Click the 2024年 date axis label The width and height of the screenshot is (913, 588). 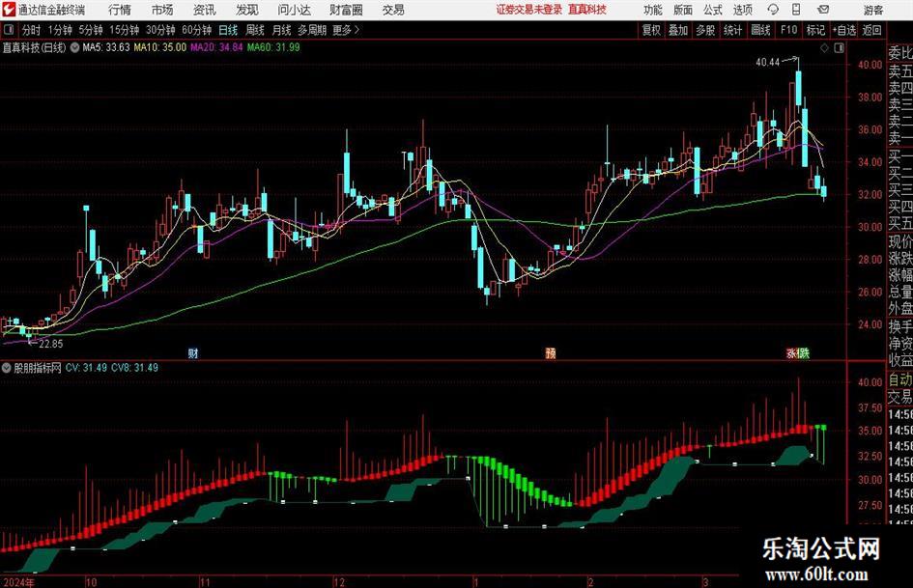click(18, 582)
